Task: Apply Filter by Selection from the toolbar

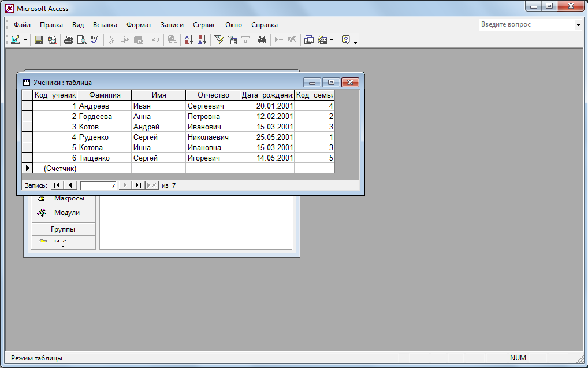Action: click(219, 40)
